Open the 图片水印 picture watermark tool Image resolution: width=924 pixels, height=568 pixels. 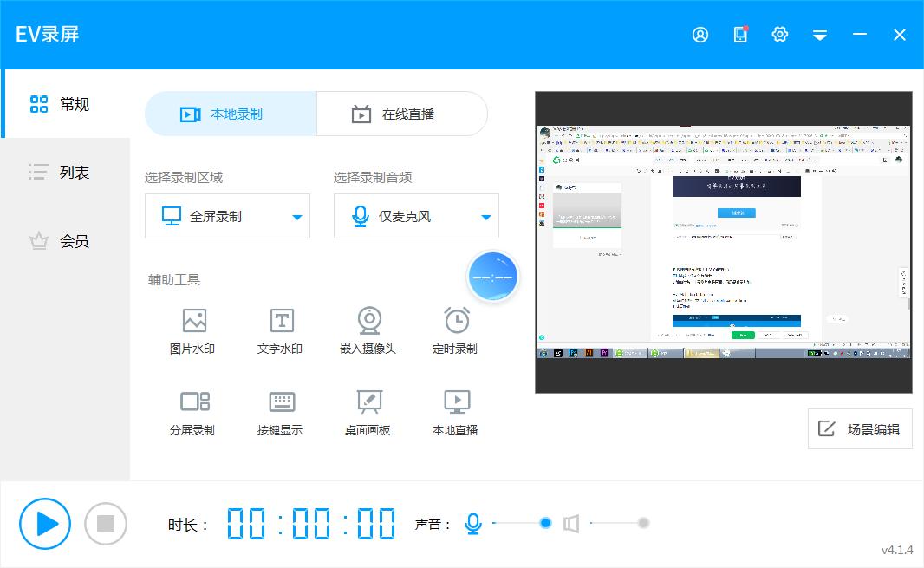coord(193,330)
